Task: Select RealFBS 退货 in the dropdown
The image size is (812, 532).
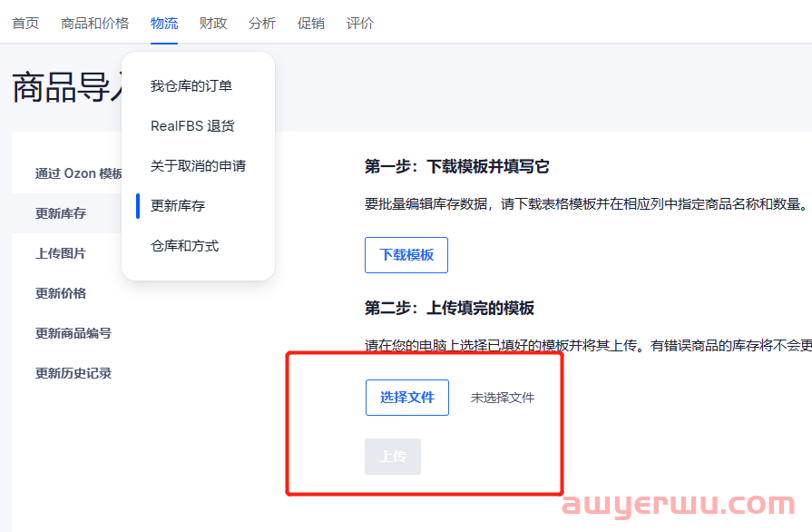Action: [192, 126]
